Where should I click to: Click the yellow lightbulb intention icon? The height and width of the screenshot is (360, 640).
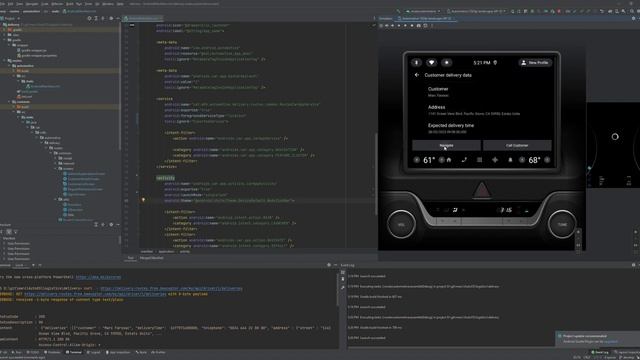(x=143, y=200)
